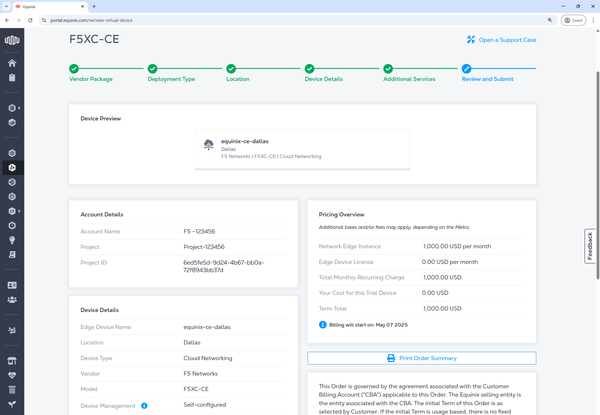Open Home from the left sidebar
The image size is (600, 415).
pyautogui.click(x=13, y=63)
